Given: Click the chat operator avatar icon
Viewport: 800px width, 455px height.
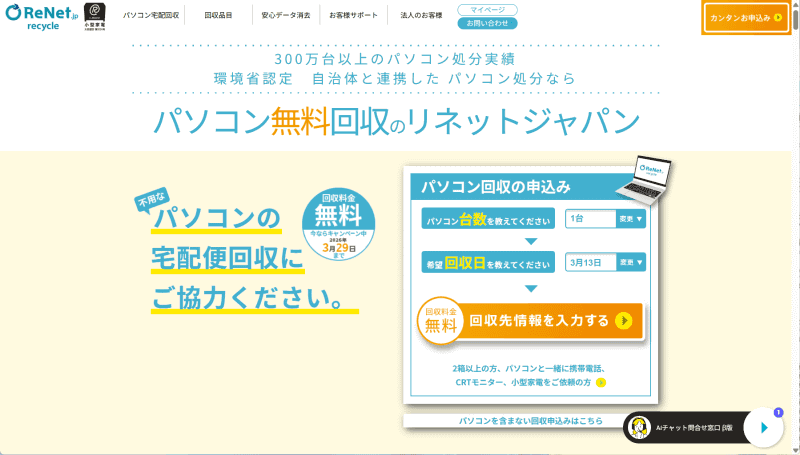Looking at the screenshot, I should pyautogui.click(x=639, y=427).
